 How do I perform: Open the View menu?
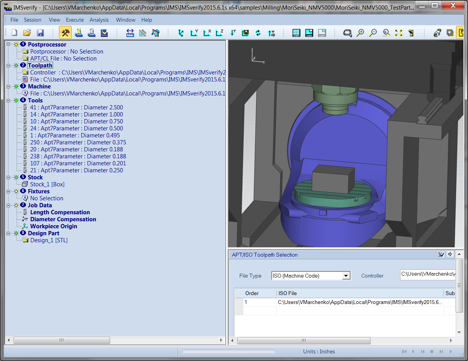click(54, 20)
